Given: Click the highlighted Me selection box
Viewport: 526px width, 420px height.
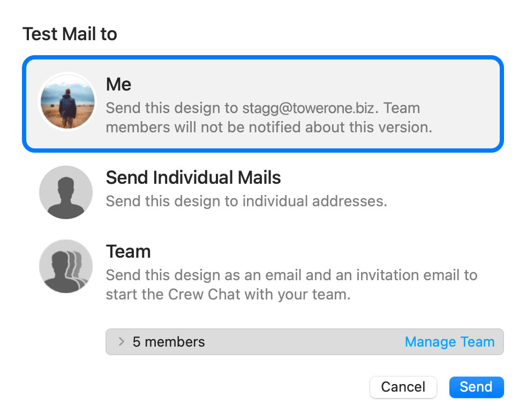Looking at the screenshot, I should 263,104.
